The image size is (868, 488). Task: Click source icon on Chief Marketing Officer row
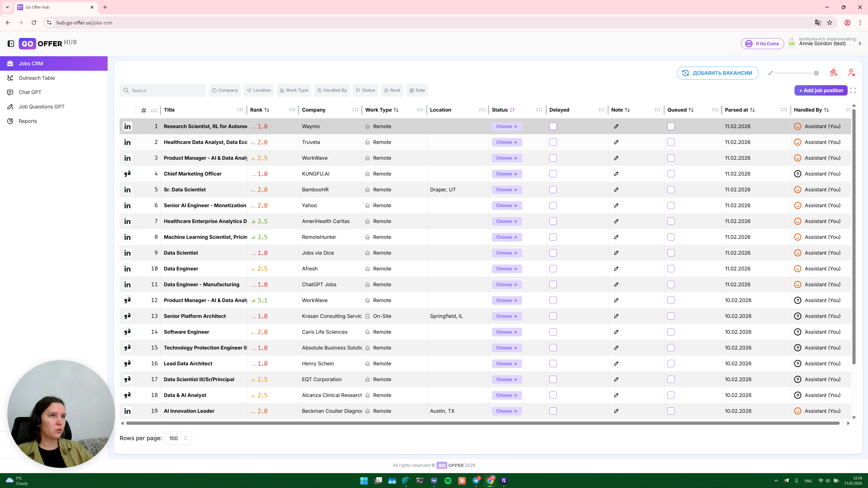127,174
